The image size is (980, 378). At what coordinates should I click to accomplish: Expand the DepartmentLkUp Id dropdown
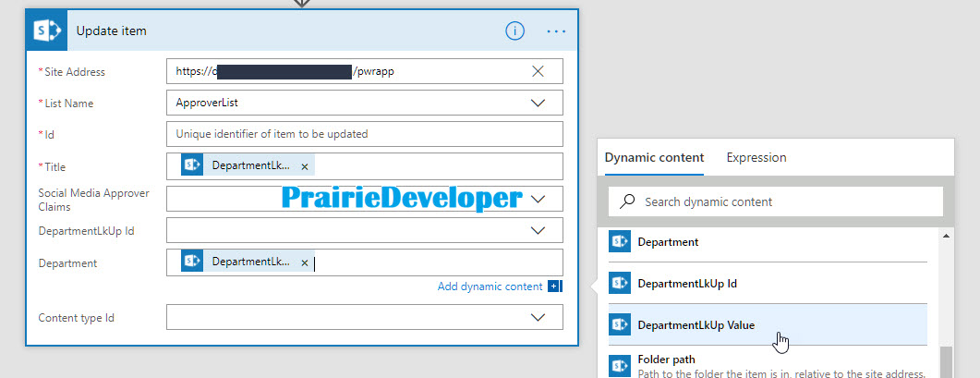pyautogui.click(x=538, y=230)
